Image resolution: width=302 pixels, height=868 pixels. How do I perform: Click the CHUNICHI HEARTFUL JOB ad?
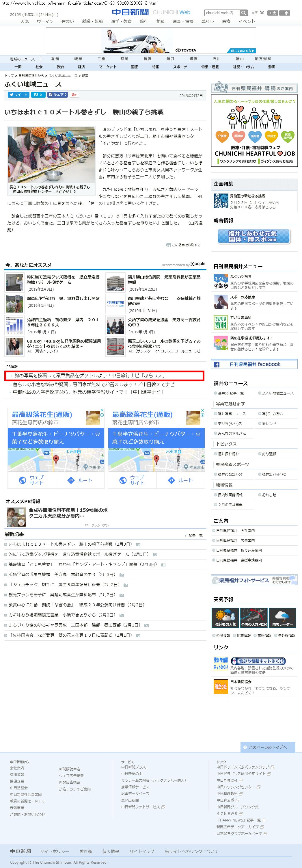[x=254, y=130]
